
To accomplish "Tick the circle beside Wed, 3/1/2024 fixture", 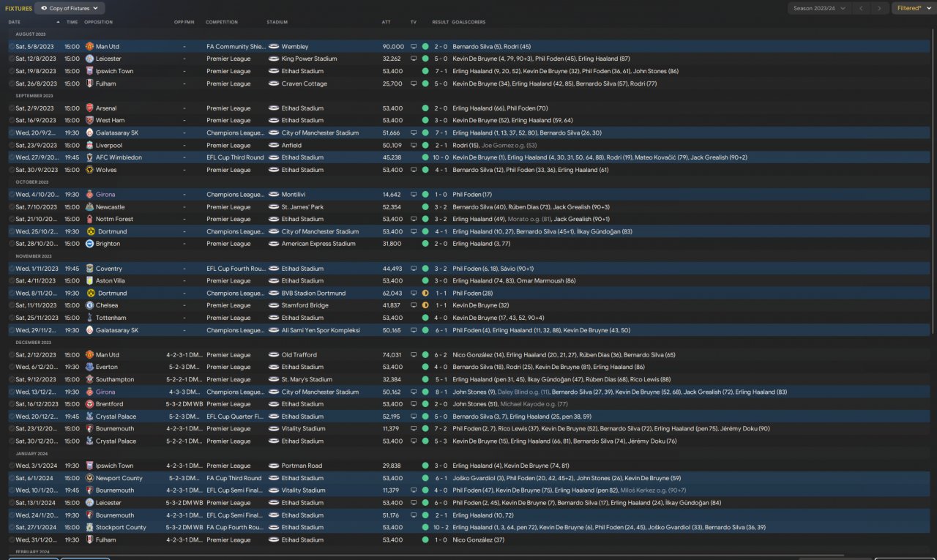I will pyautogui.click(x=12, y=466).
